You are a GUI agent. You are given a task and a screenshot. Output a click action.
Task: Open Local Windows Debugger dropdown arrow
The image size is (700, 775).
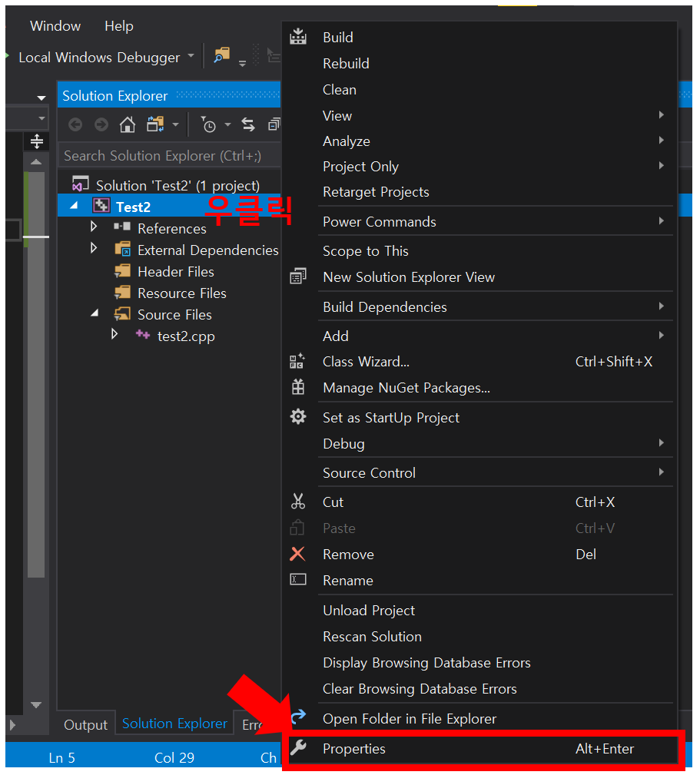point(191,56)
